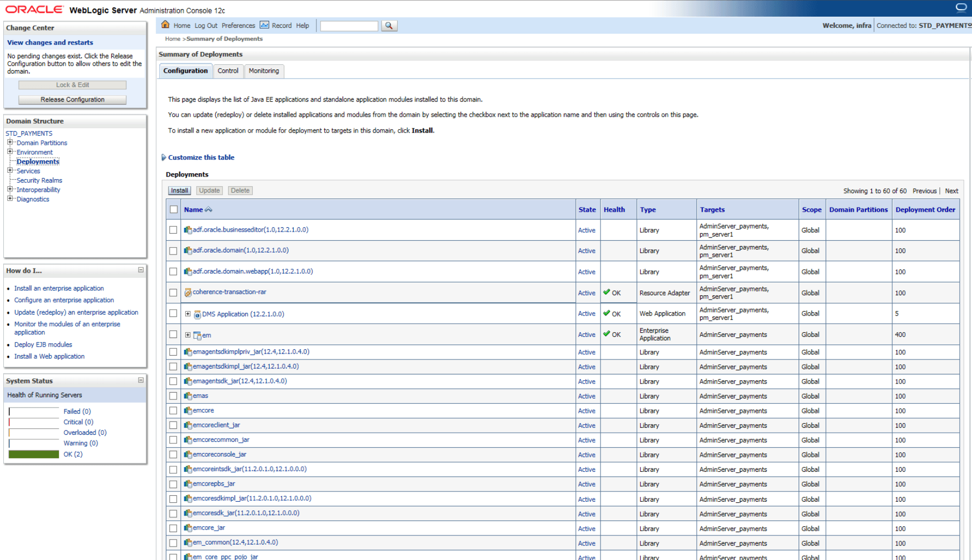Click the web application icon beside DMS Application
This screenshot has height=560, width=972.
[198, 313]
